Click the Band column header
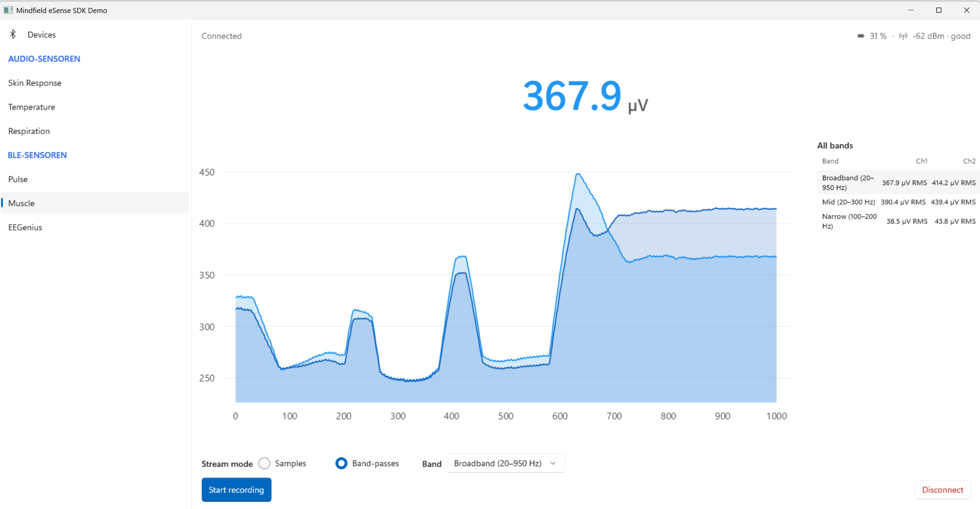Image resolution: width=980 pixels, height=509 pixels. [x=830, y=161]
